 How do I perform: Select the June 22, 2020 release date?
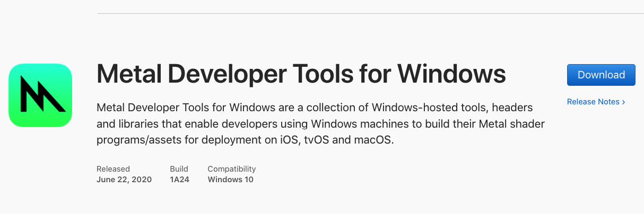pos(124,180)
